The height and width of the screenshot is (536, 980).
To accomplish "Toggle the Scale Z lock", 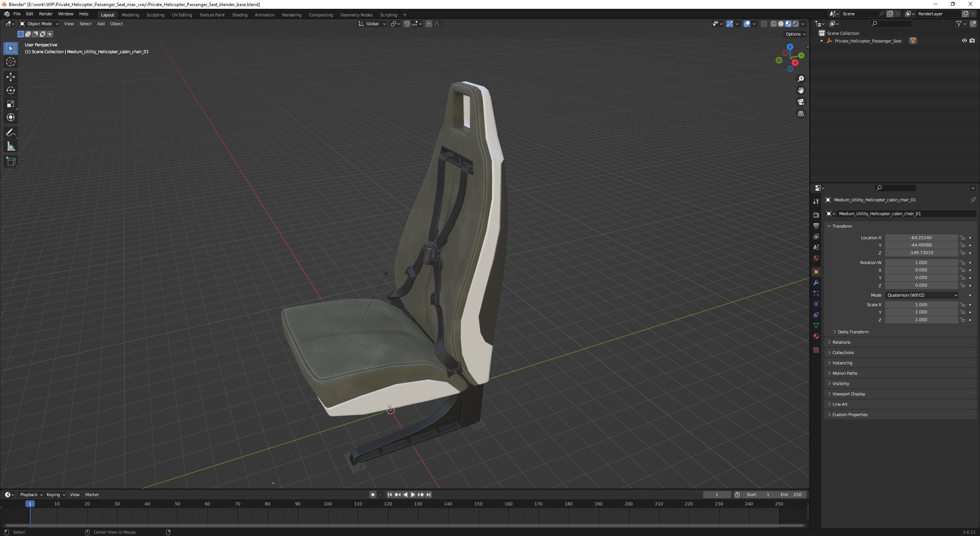I will [962, 320].
